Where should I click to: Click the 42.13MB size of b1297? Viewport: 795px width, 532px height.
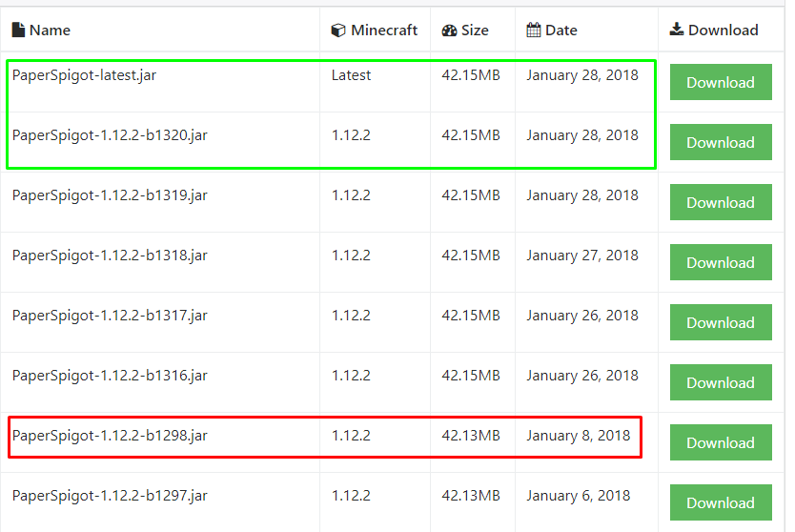471,496
